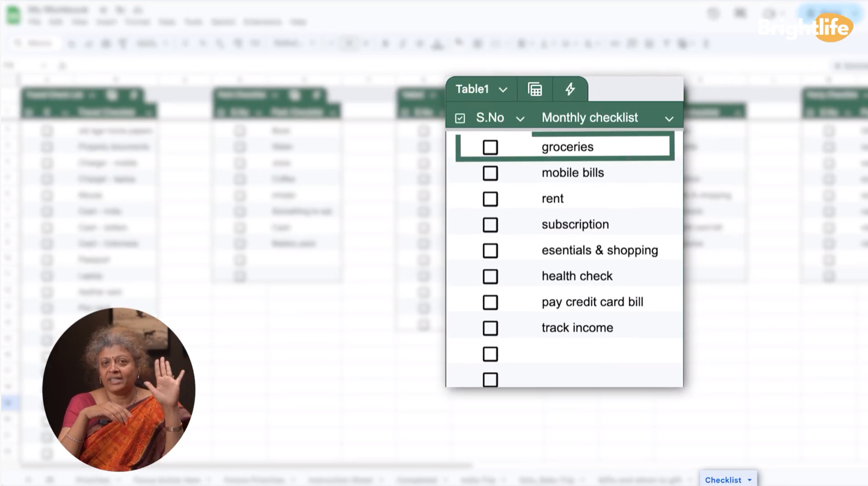Click the lightning bolt icon in table header
868x486 pixels.
pos(570,90)
